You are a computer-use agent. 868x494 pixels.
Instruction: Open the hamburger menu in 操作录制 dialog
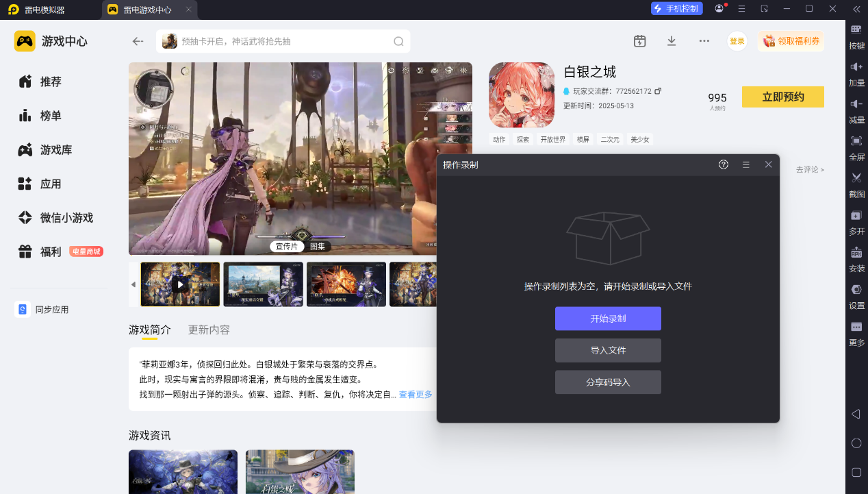tap(746, 164)
